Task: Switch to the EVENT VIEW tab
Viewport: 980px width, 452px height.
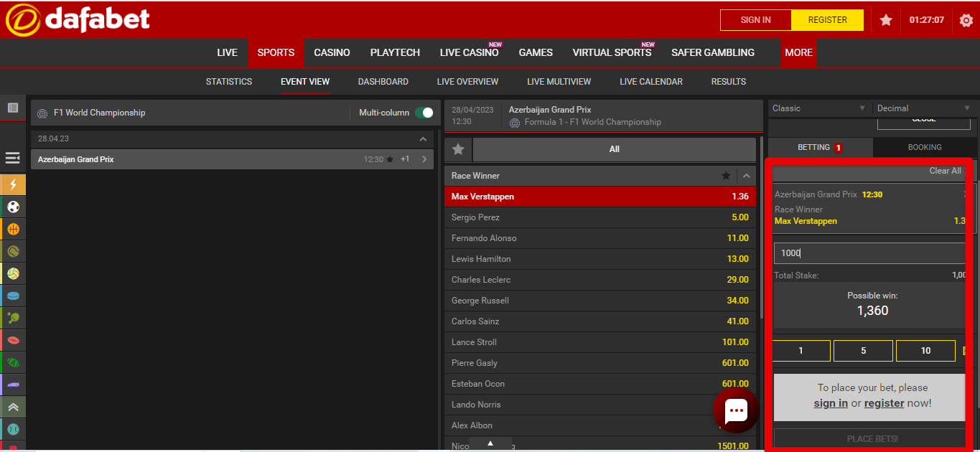Action: 305,82
